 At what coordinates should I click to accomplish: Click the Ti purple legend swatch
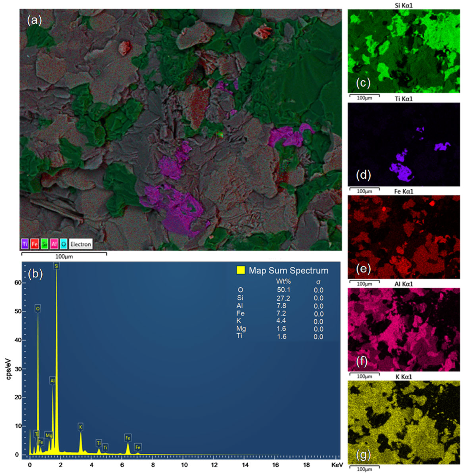click(25, 244)
